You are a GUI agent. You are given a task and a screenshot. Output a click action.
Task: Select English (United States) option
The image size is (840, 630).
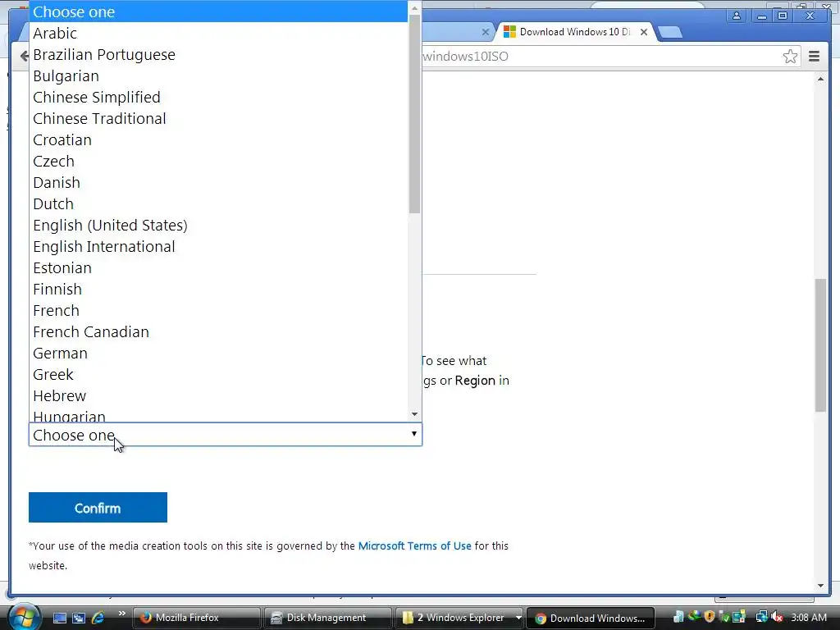pos(218,225)
